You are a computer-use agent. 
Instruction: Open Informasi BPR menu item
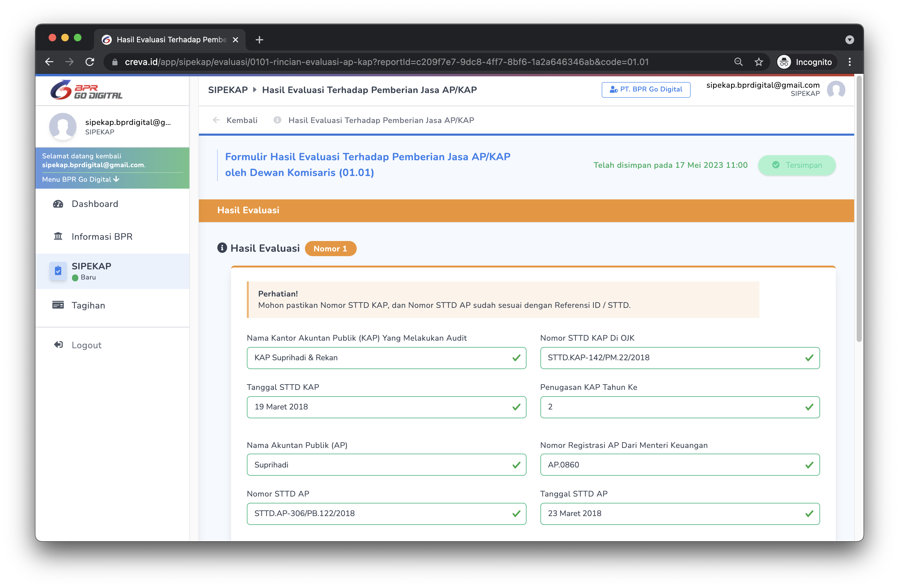click(x=112, y=237)
